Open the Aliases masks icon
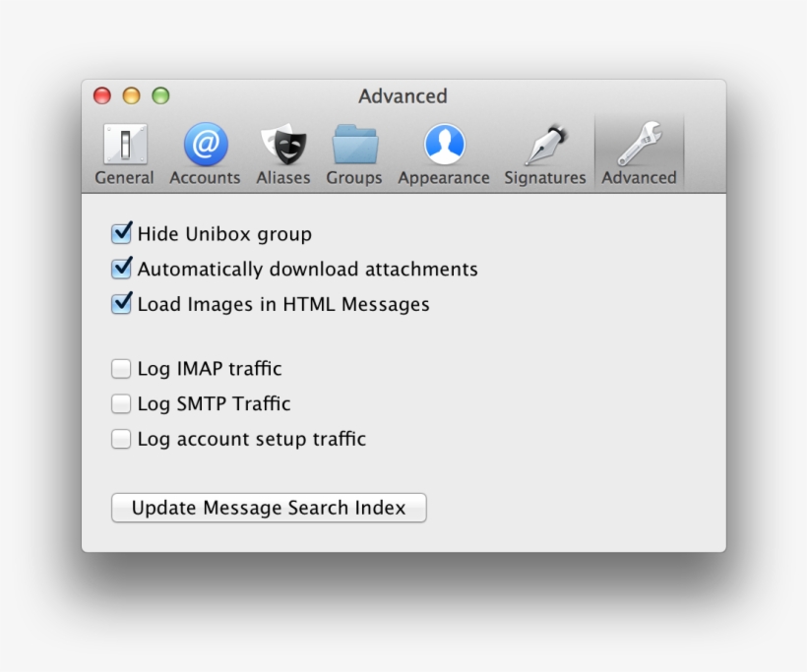The image size is (807, 672). pyautogui.click(x=283, y=143)
